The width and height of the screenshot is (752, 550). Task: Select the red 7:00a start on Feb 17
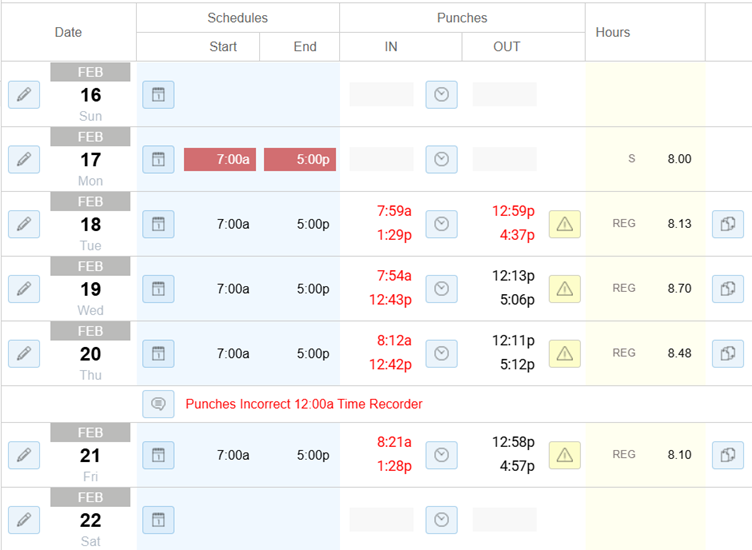tap(220, 159)
